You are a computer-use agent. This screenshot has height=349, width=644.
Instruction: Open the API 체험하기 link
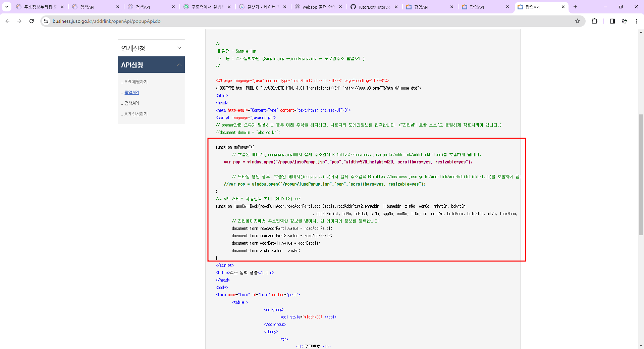pyautogui.click(x=136, y=82)
